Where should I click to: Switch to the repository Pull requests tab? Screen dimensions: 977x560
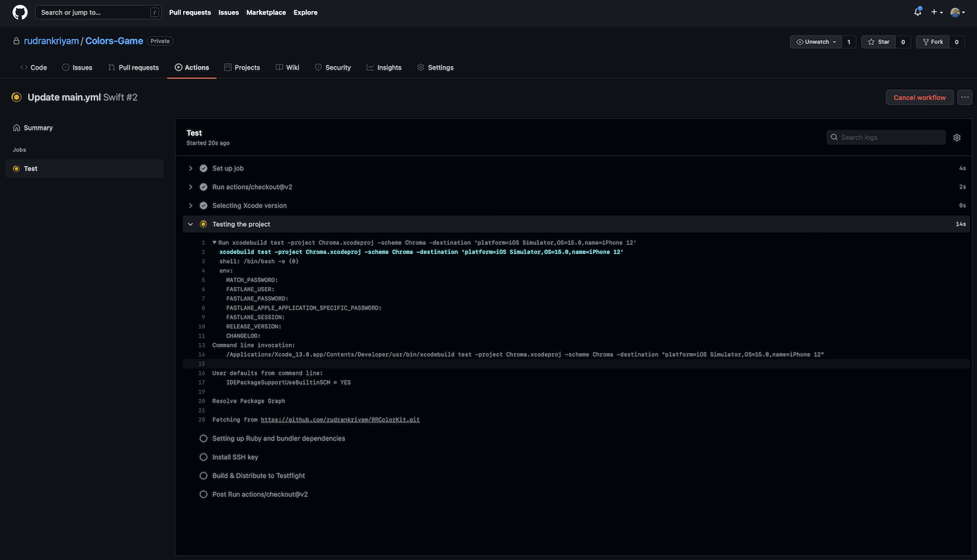[133, 67]
